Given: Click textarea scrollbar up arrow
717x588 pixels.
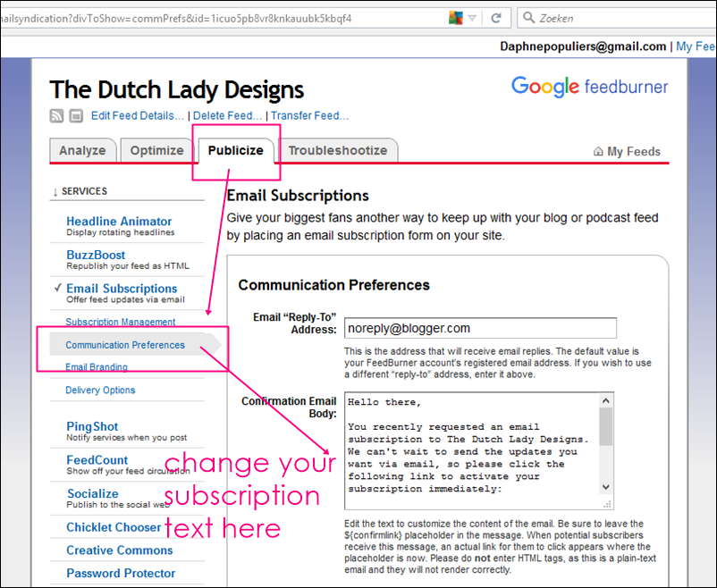Looking at the screenshot, I should (606, 401).
